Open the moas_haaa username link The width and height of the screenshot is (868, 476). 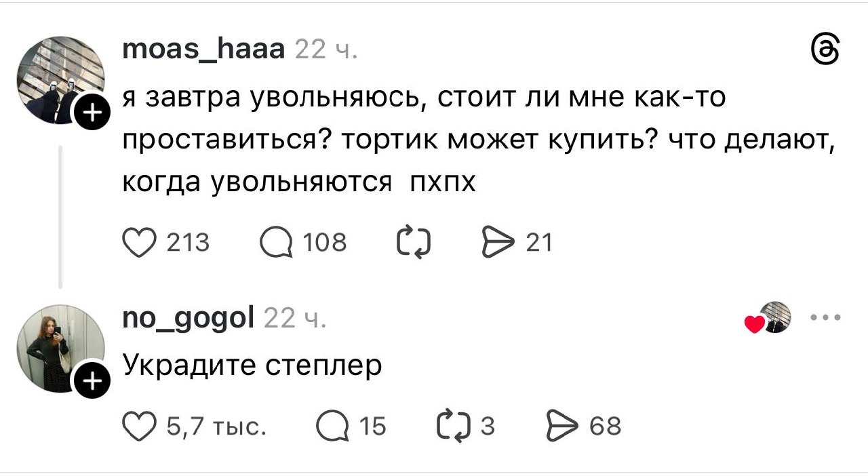click(x=203, y=49)
